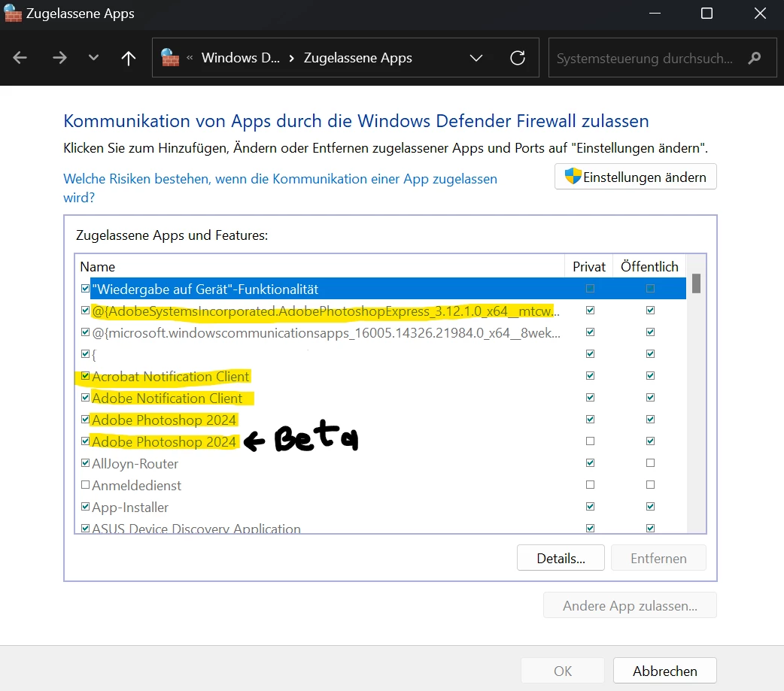784x691 pixels.
Task: Open recent locations chevron dropdown
Action: click(x=93, y=58)
